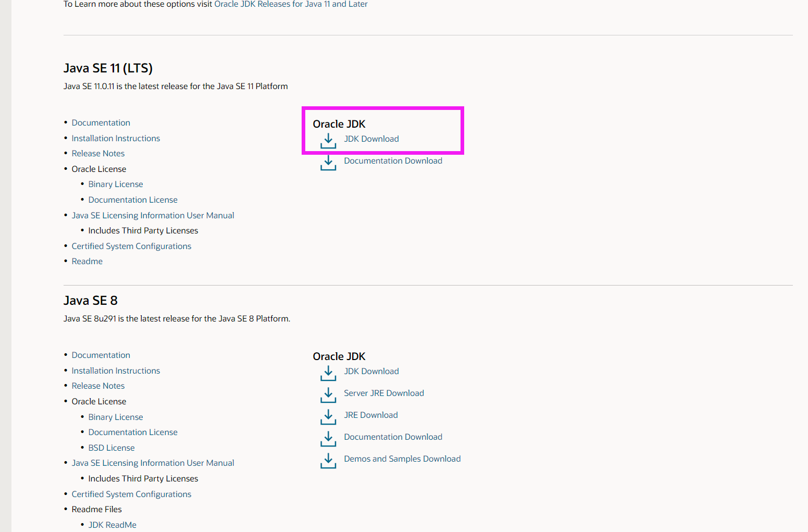This screenshot has width=808, height=532.
Task: Click JDK Download under Java SE 8
Action: [371, 371]
